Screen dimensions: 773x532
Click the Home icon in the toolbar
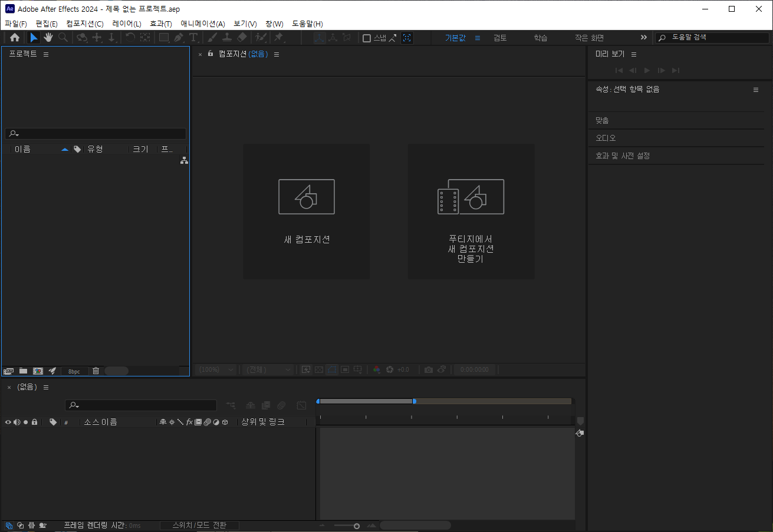coord(15,38)
